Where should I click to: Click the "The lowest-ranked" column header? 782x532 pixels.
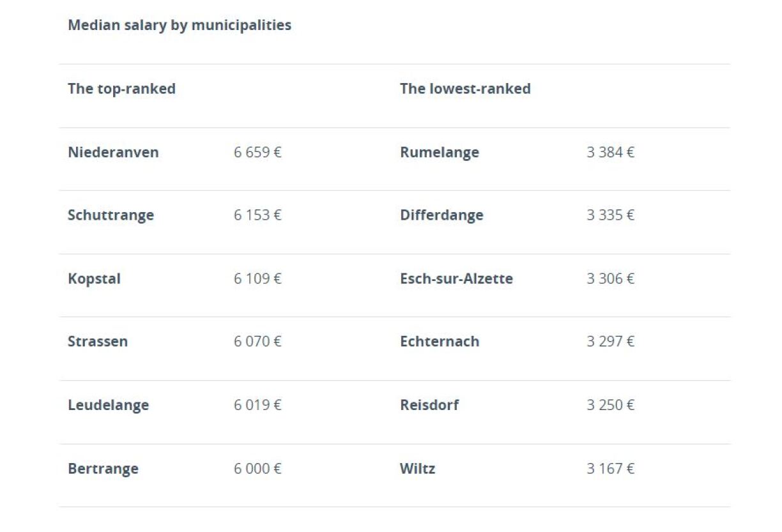tap(465, 89)
